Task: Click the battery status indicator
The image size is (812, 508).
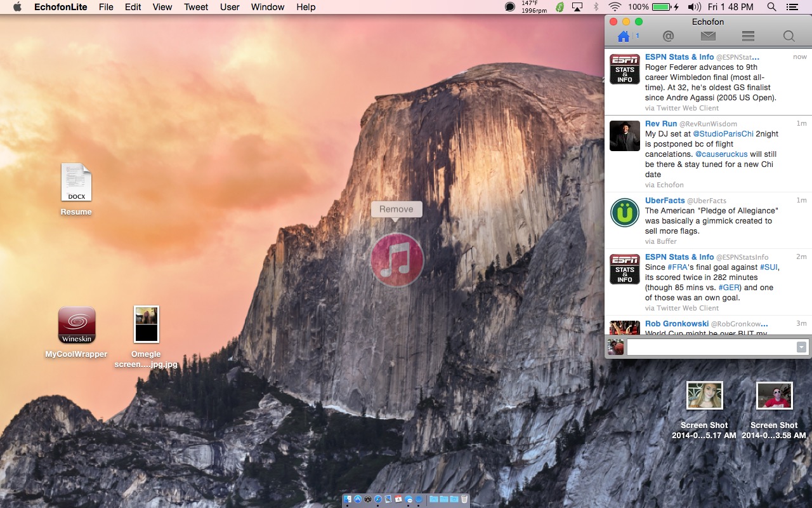Action: 653,7
